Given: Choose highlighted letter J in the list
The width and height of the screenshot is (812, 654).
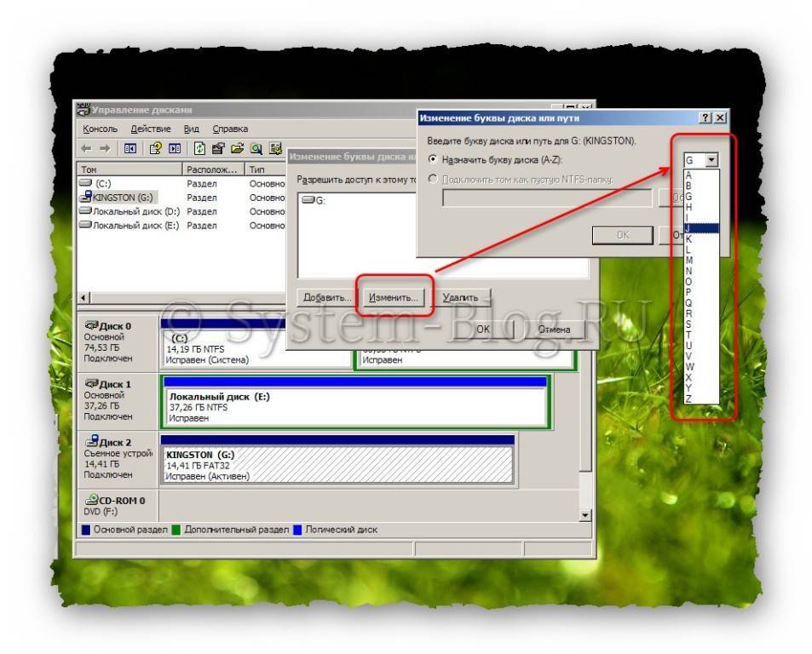Looking at the screenshot, I should tap(700, 228).
